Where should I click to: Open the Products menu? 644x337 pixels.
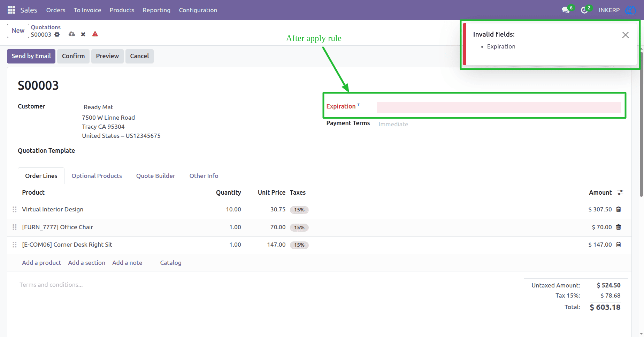[122, 10]
